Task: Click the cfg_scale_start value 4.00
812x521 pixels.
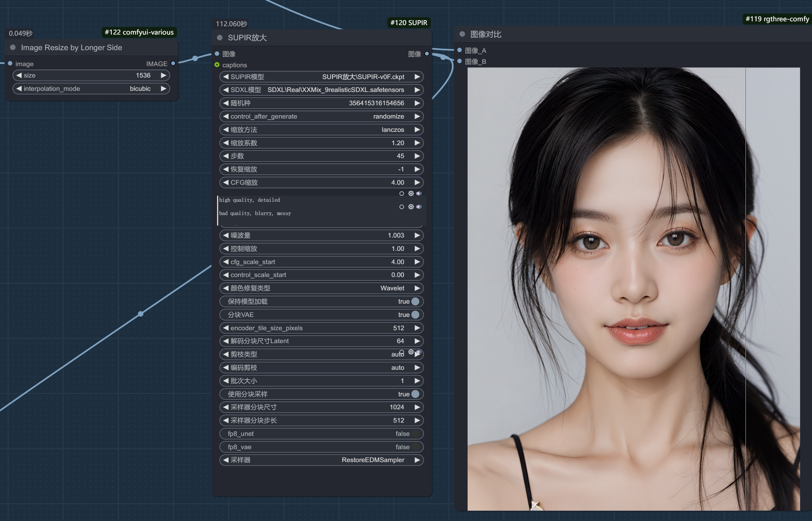Action: (398, 262)
